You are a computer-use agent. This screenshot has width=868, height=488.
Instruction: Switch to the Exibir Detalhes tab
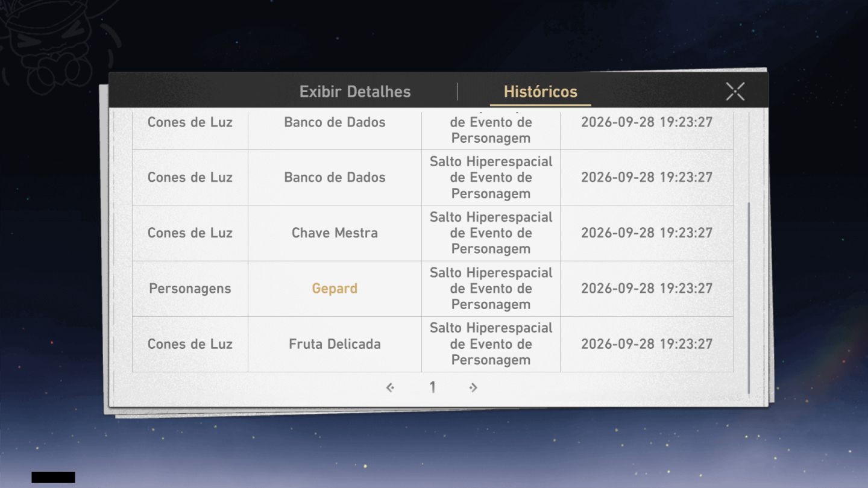355,92
